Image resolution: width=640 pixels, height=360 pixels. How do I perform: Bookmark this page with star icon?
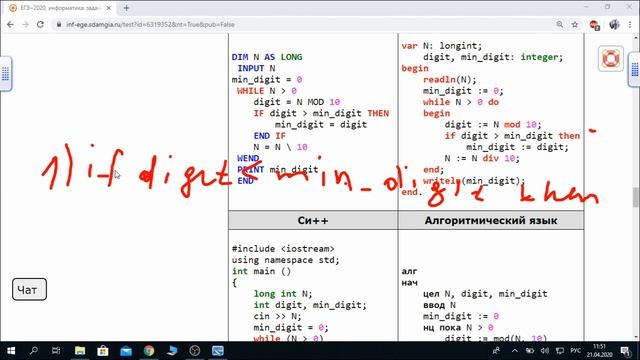click(575, 24)
